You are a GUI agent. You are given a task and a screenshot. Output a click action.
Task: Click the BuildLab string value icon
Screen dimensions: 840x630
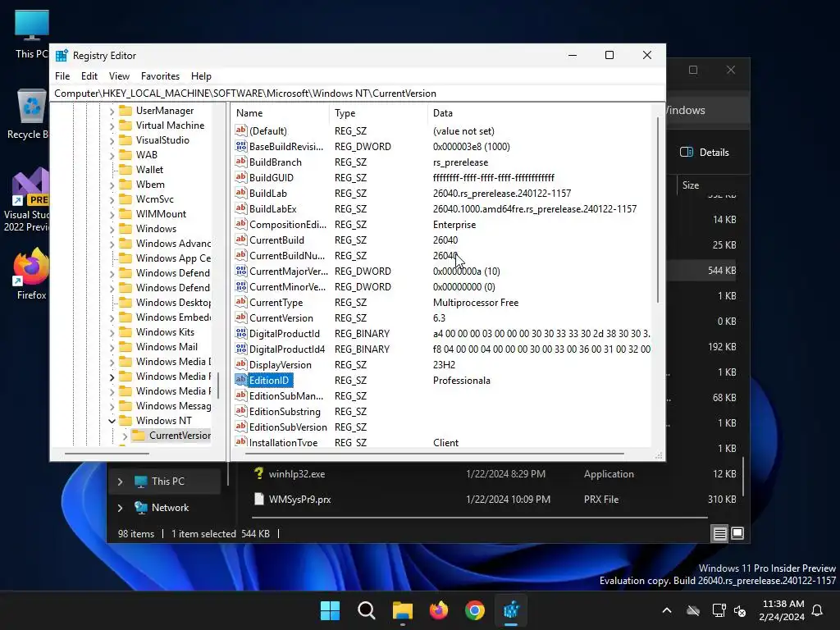241,192
